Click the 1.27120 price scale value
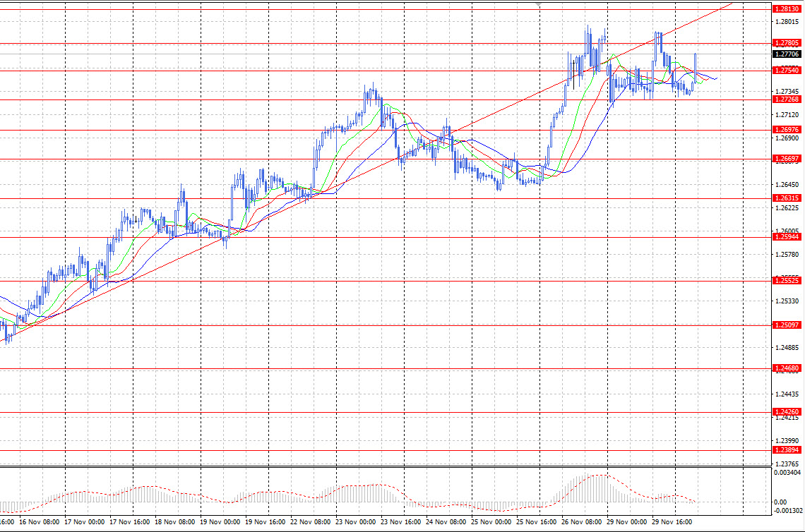The image size is (805, 532). 787,114
